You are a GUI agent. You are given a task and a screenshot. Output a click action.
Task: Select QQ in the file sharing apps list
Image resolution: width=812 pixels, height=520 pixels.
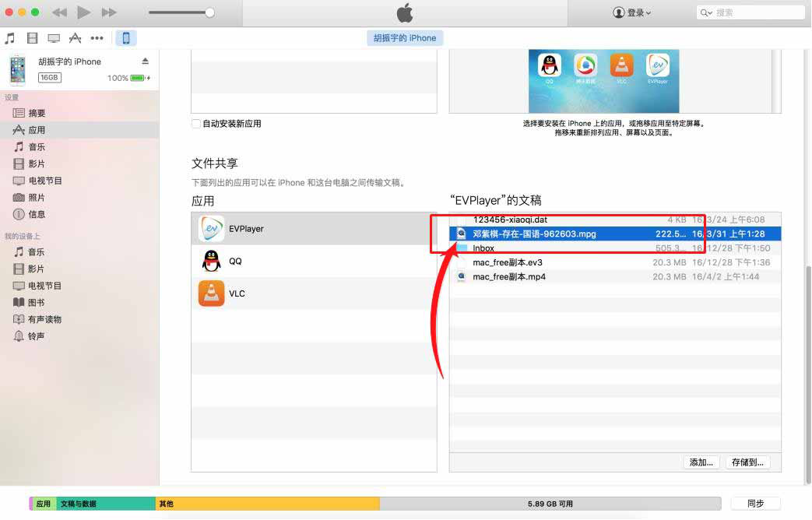(235, 262)
